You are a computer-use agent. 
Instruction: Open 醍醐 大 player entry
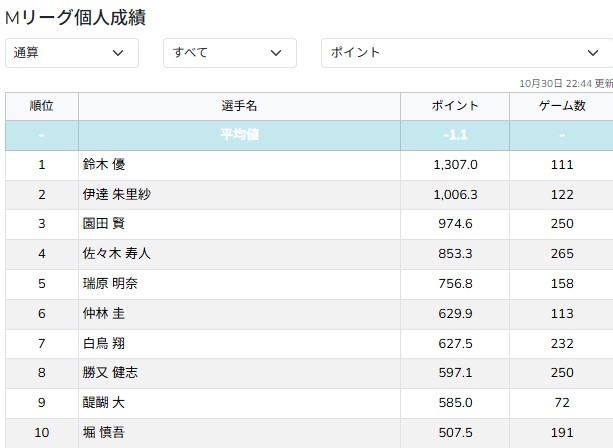coord(104,403)
